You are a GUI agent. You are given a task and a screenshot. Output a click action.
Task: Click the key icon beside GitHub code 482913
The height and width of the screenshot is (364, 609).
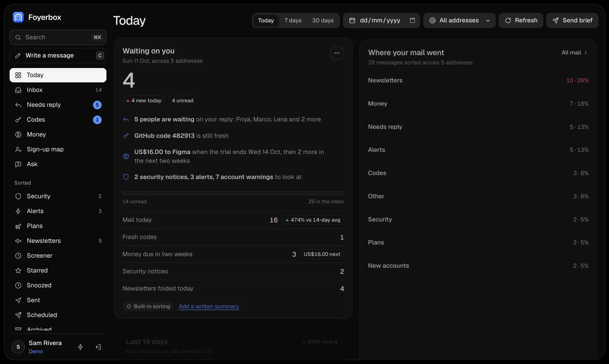126,136
